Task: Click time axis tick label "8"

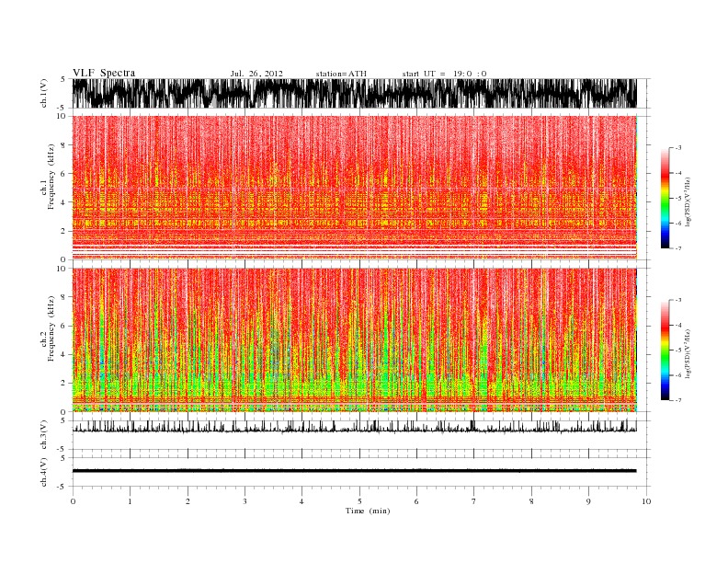Action: point(531,501)
